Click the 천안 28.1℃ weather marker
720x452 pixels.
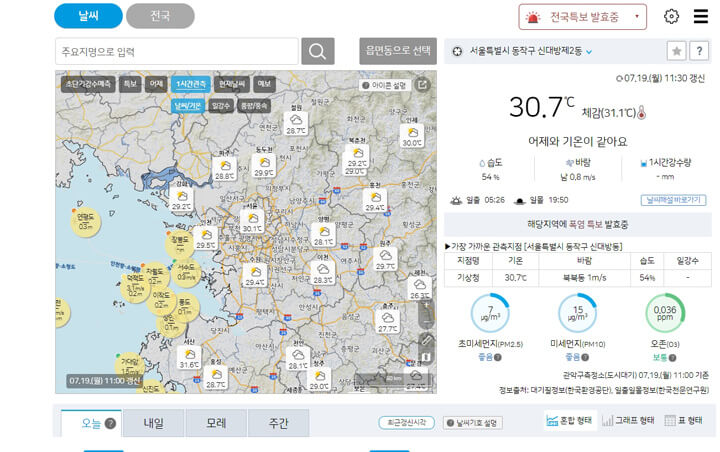pos(298,359)
